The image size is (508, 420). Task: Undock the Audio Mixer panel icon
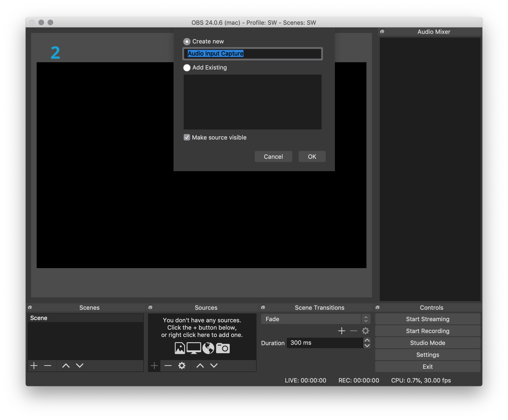(x=382, y=32)
